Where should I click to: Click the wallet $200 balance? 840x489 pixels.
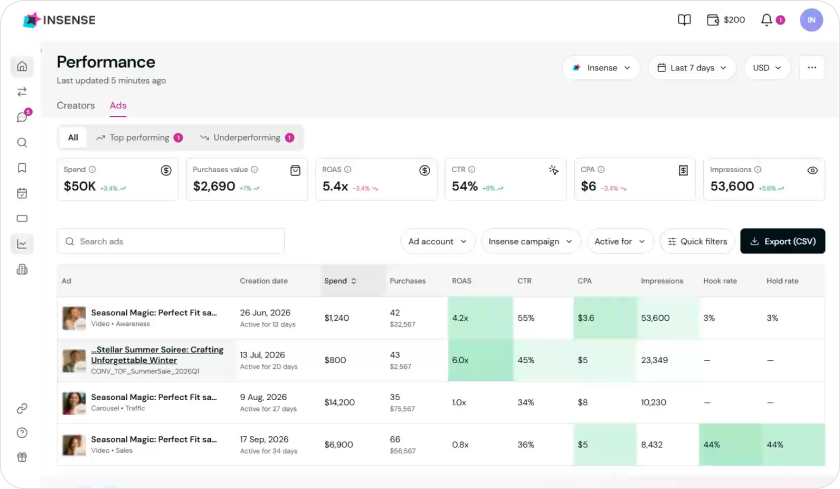(726, 20)
